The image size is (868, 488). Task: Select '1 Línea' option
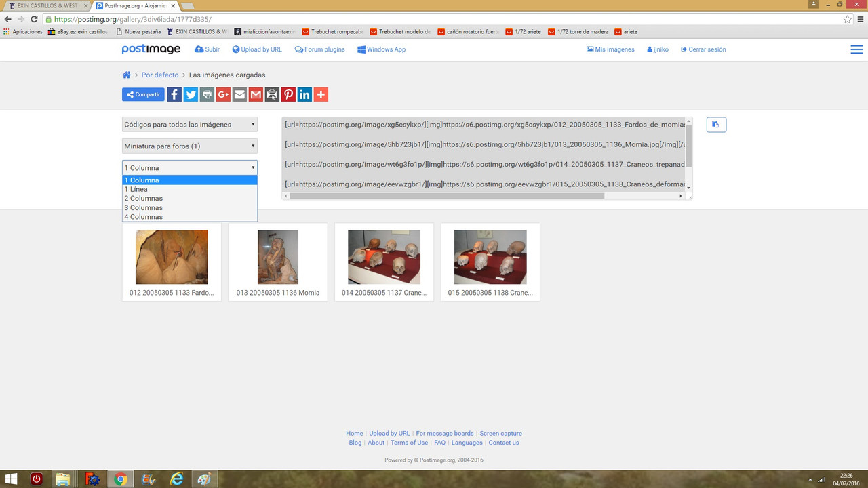[x=190, y=189]
